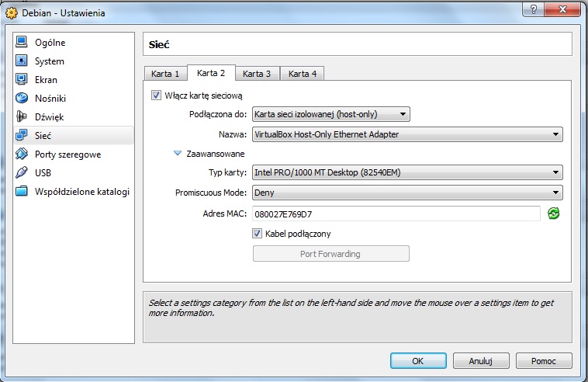Switch to the Karta 1 tab
Image resolution: width=588 pixels, height=382 pixels.
coord(165,74)
